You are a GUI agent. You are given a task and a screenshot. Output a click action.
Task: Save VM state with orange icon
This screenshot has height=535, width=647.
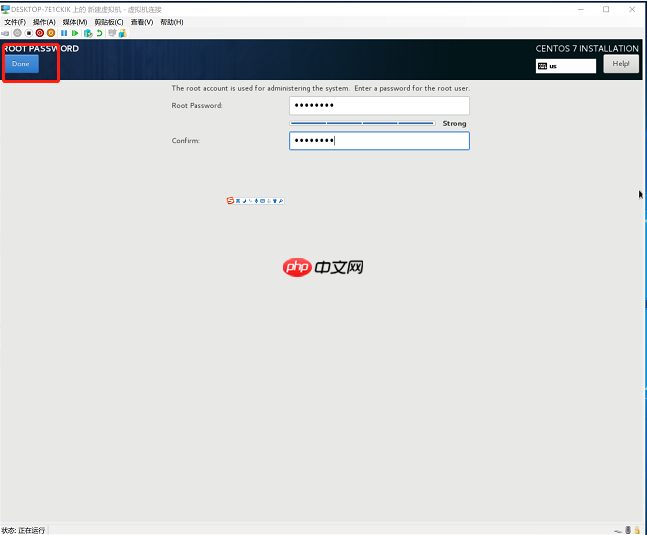[51, 33]
